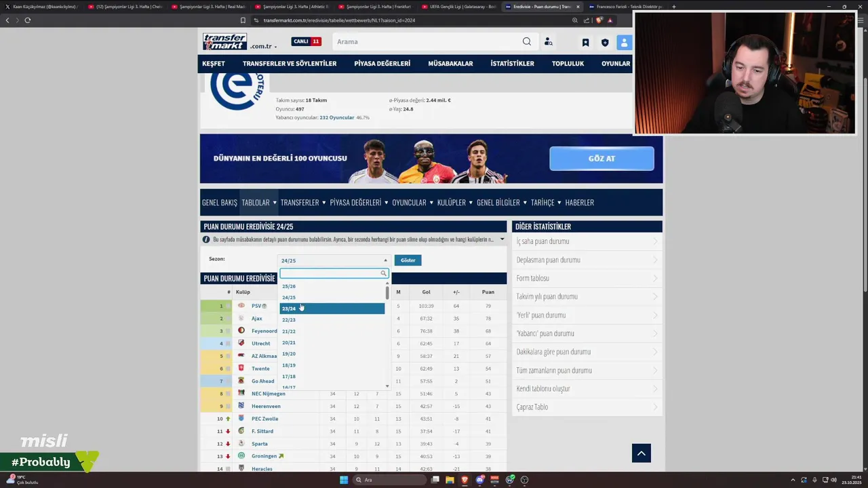Click the season list search field
868x488 pixels.
pos(333,273)
